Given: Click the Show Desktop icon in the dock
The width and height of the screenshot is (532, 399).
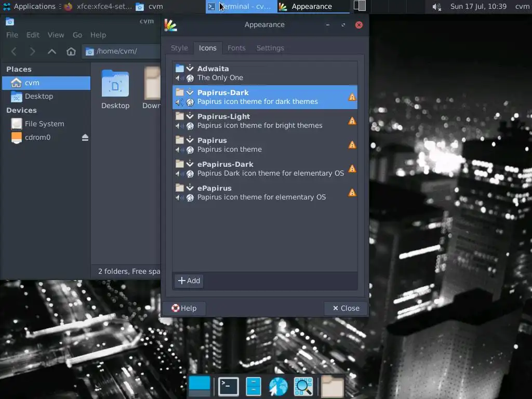Looking at the screenshot, I should 199,387.
